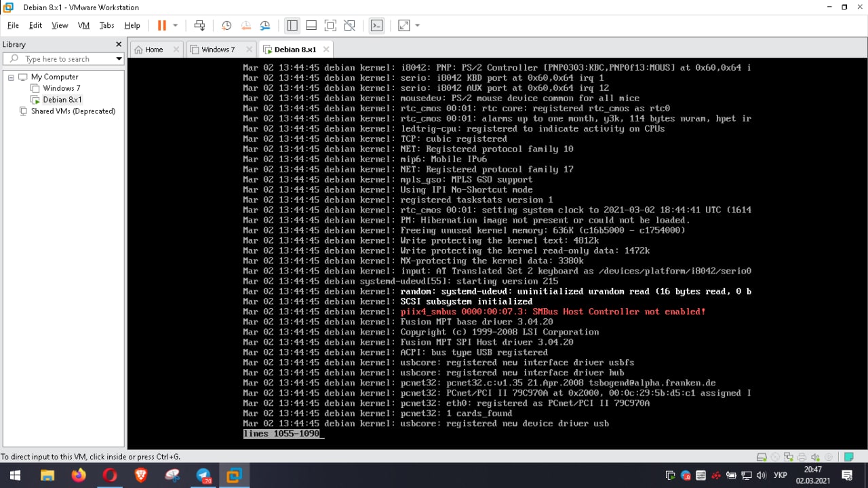
Task: Launch Firefox from the taskbar
Action: (x=79, y=475)
